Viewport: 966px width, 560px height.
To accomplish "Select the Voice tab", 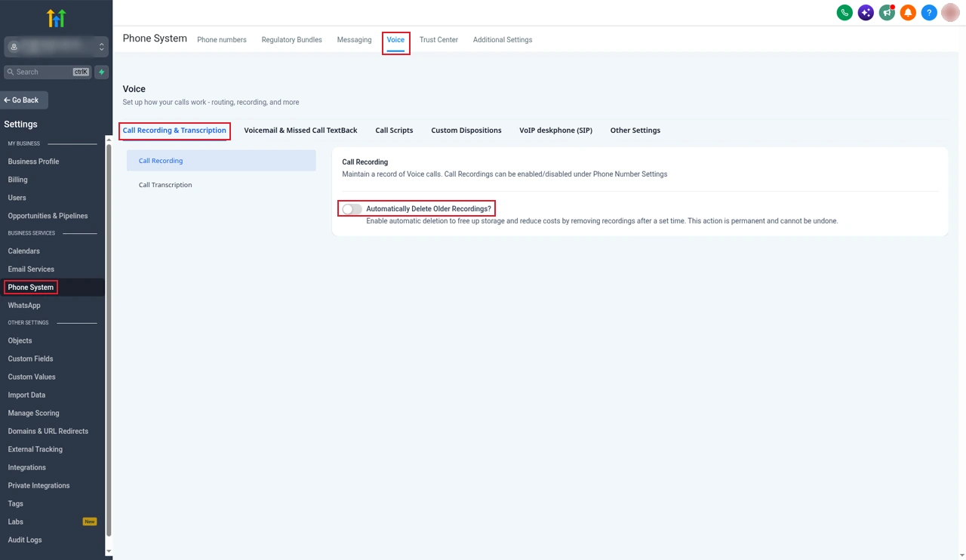I will point(395,40).
